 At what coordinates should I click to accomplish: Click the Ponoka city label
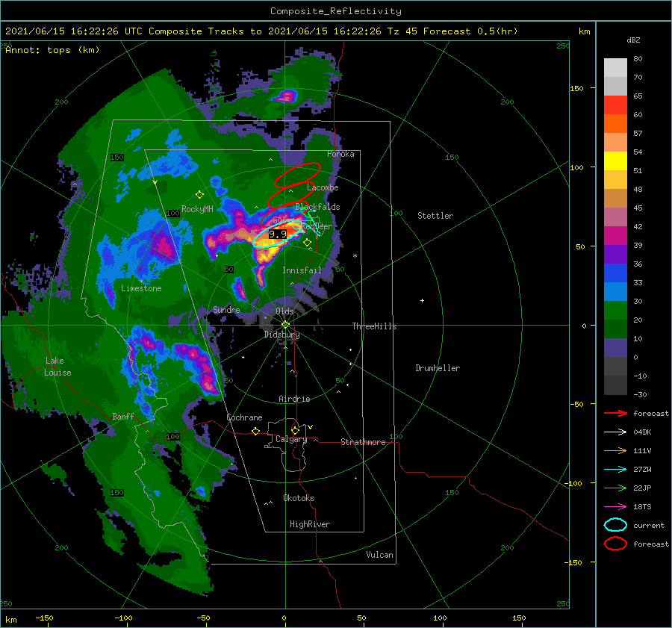[x=340, y=154]
